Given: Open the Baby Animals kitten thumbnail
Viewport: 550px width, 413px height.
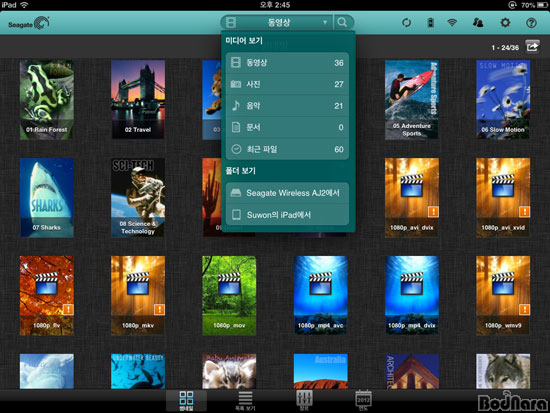Looking at the screenshot, I should pyautogui.click(x=229, y=371).
